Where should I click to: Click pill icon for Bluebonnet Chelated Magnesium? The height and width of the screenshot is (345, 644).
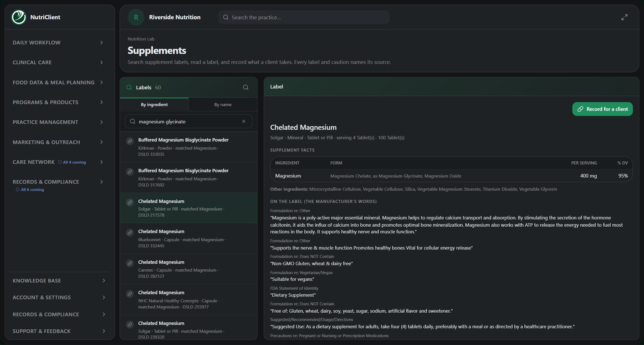(x=130, y=233)
